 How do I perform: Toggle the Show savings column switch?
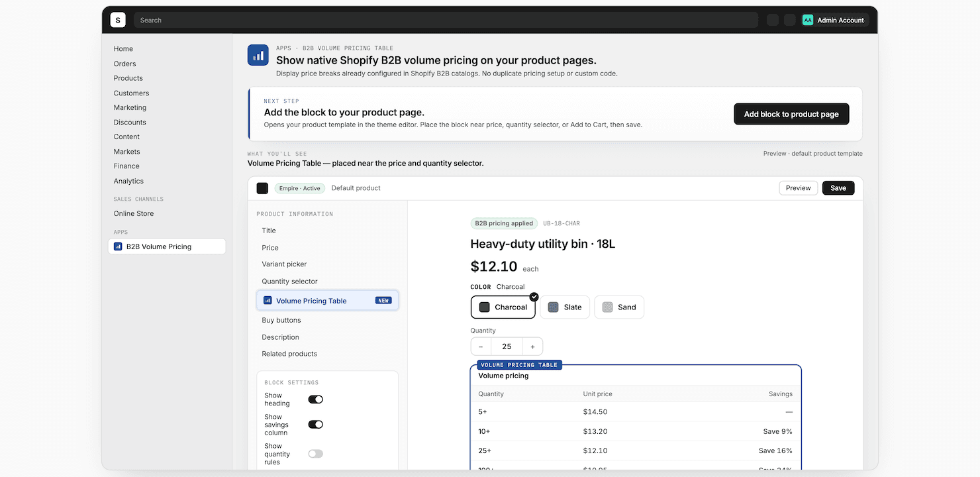[x=315, y=425]
